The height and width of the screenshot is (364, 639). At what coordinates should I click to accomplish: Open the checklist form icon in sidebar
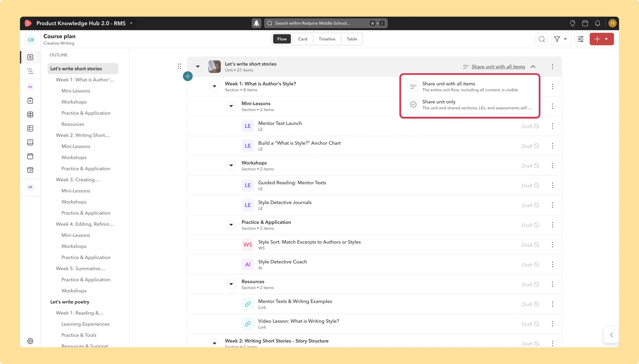click(x=30, y=129)
